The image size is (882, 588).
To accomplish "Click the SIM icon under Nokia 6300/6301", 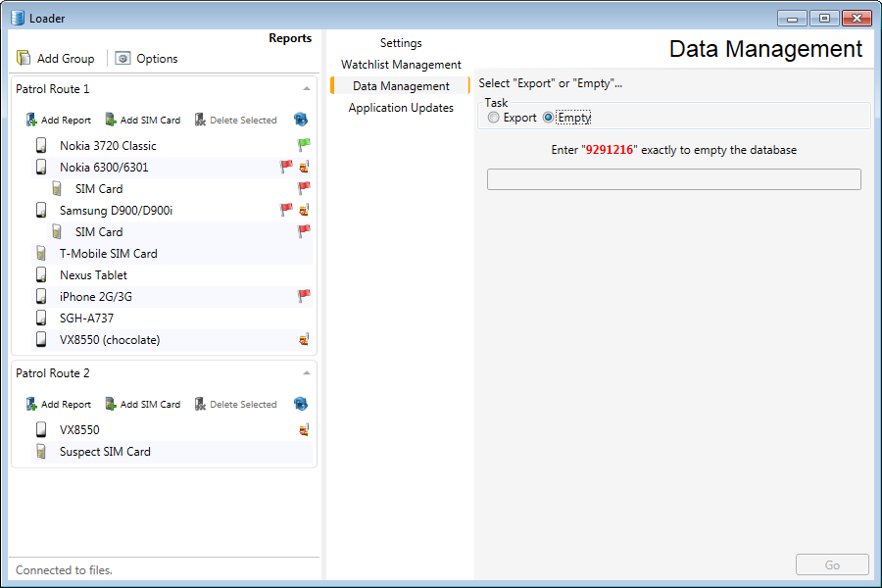I will (57, 188).
